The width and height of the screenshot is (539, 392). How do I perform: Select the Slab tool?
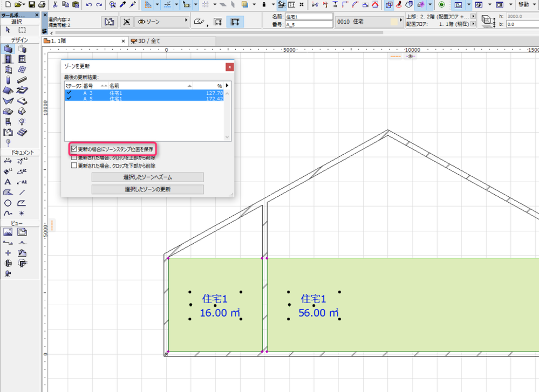click(x=22, y=101)
